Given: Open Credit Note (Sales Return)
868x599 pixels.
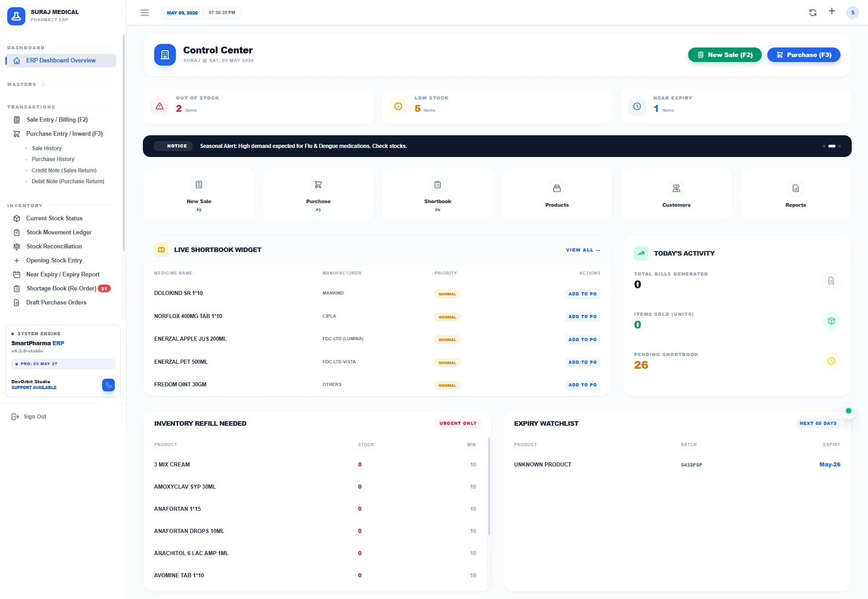Looking at the screenshot, I should point(64,171).
